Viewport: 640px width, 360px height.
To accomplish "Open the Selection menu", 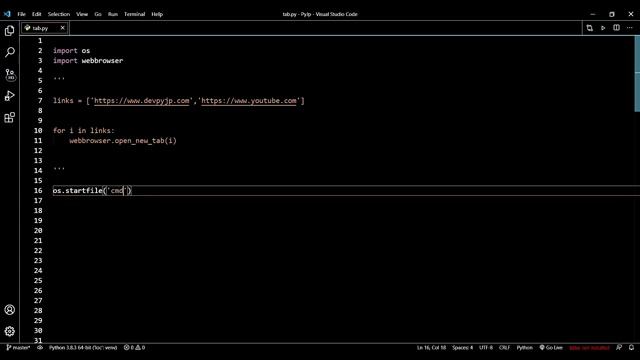I will [59, 14].
